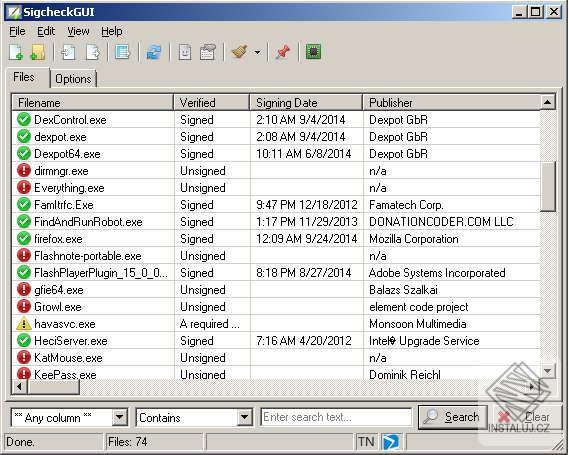Click the export document toolbar icon
Viewport: 569px width, 455px height.
[x=93, y=52]
